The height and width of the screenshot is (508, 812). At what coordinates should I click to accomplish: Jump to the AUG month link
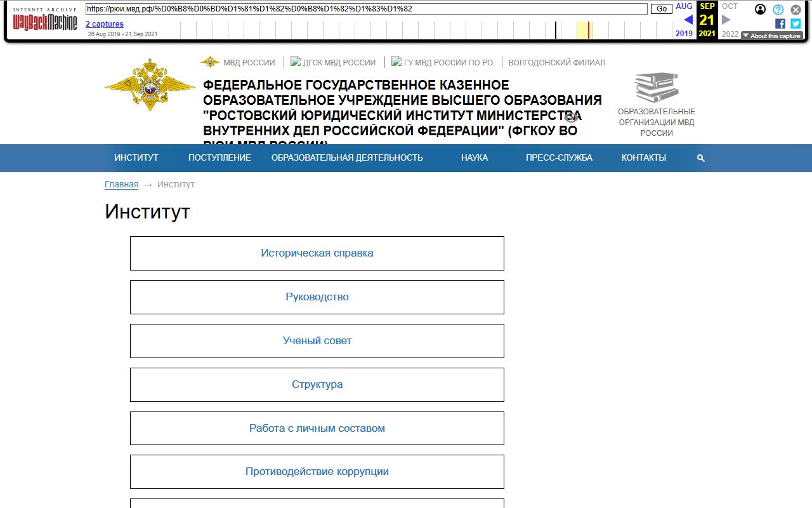click(684, 6)
